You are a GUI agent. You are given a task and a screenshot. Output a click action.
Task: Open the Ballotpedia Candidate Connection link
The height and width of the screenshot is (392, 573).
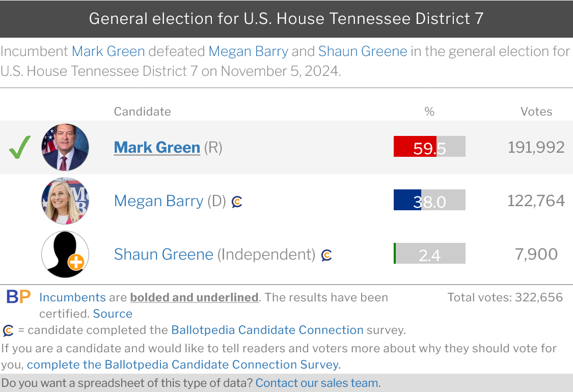click(x=267, y=330)
